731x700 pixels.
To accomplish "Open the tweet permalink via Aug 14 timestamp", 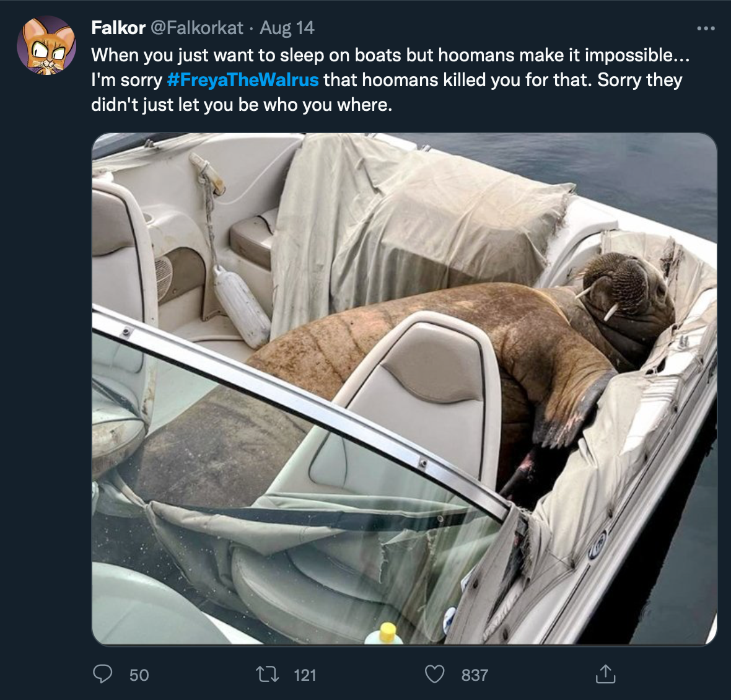I will [x=287, y=28].
